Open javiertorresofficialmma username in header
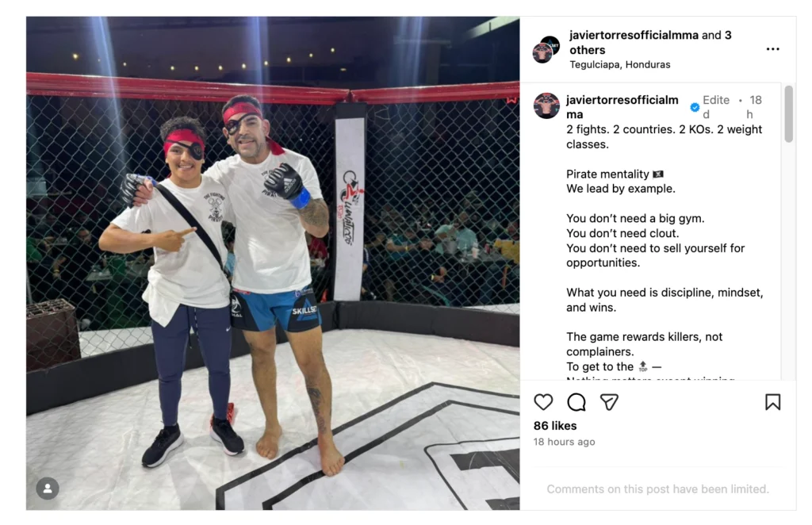 point(634,35)
